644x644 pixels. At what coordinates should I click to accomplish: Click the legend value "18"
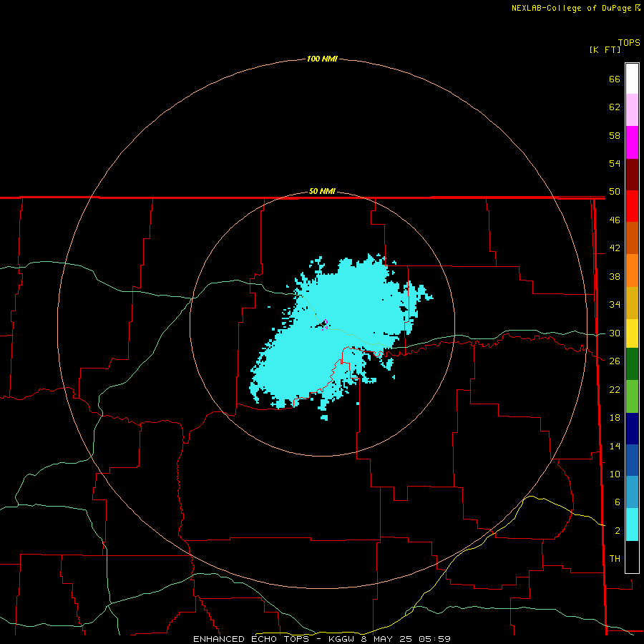(615, 418)
